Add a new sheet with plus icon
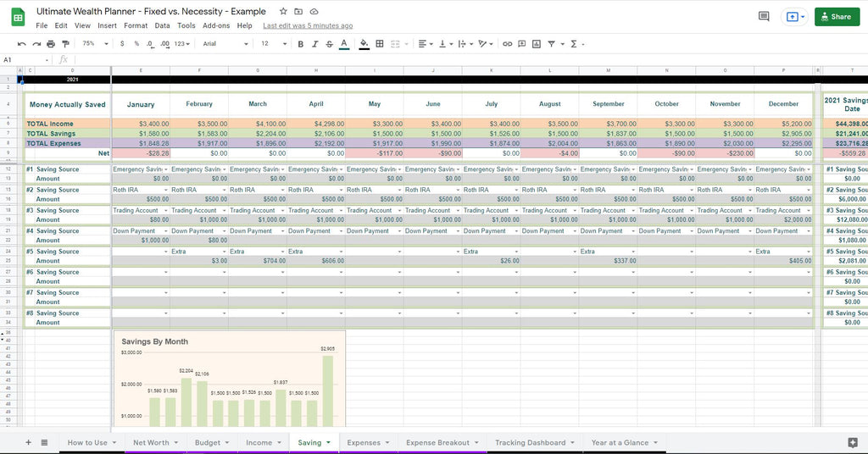Image resolution: width=868 pixels, height=454 pixels. pyautogui.click(x=28, y=442)
